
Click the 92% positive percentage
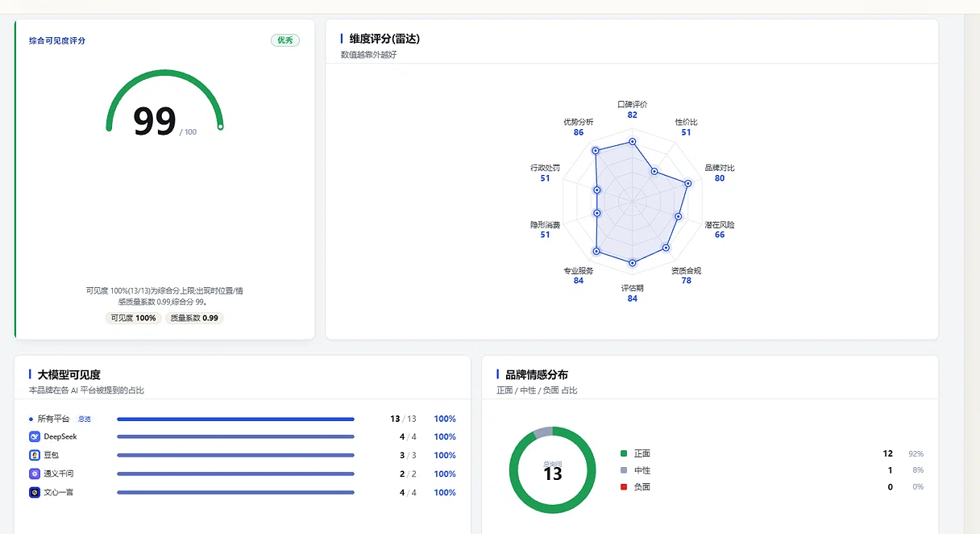[x=916, y=453]
